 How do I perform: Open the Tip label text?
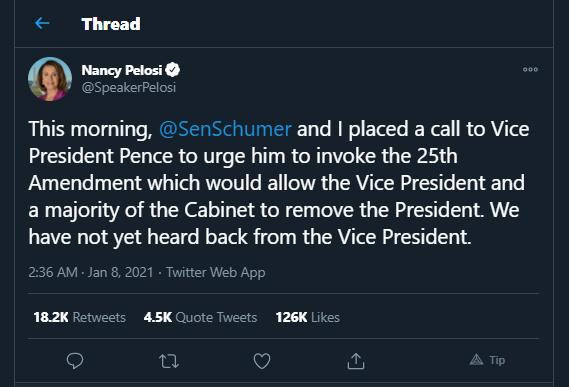497,360
